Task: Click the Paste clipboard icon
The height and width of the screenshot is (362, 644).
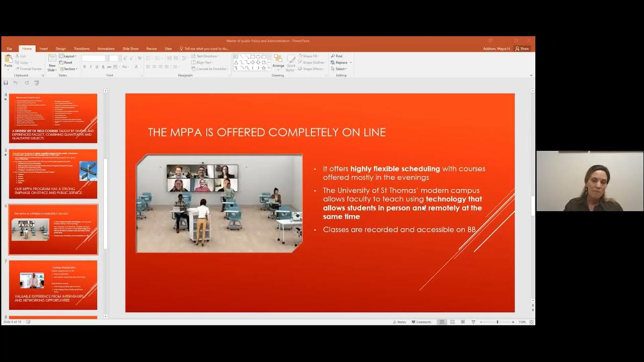Action: pyautogui.click(x=9, y=58)
